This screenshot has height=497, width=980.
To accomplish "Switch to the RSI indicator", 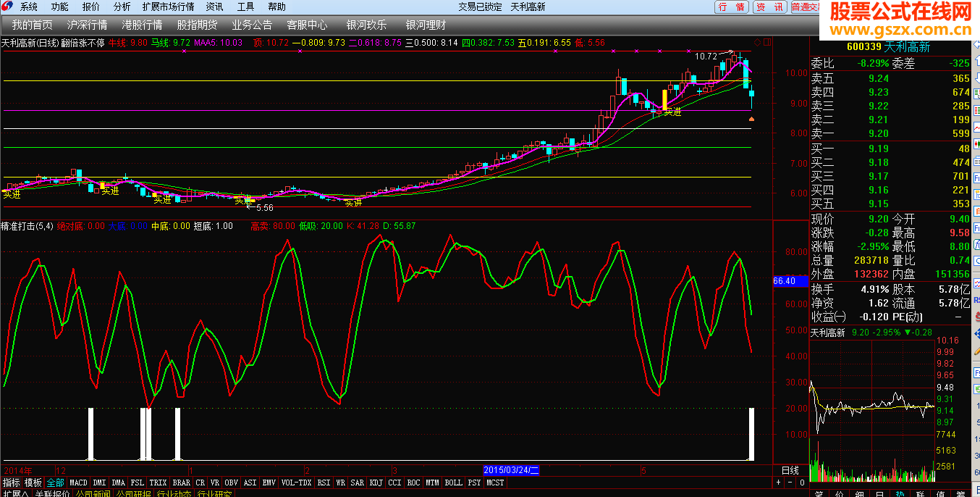I will tap(324, 483).
